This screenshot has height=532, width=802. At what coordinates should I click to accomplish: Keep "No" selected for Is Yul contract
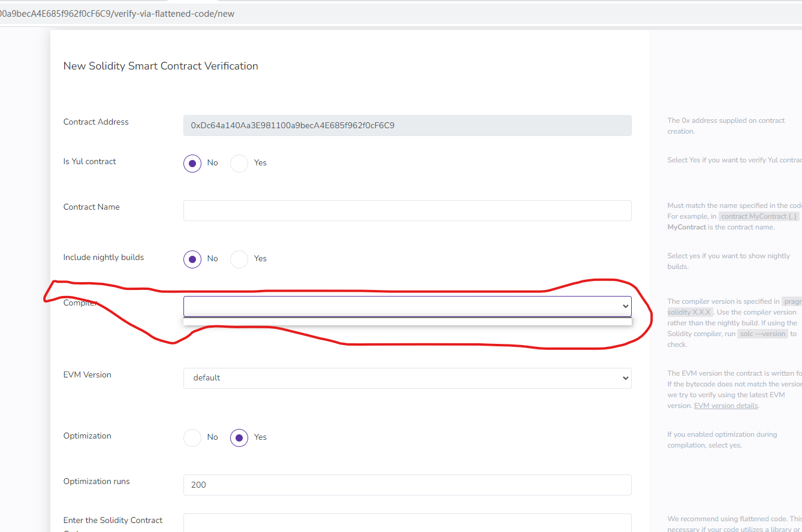click(x=192, y=163)
